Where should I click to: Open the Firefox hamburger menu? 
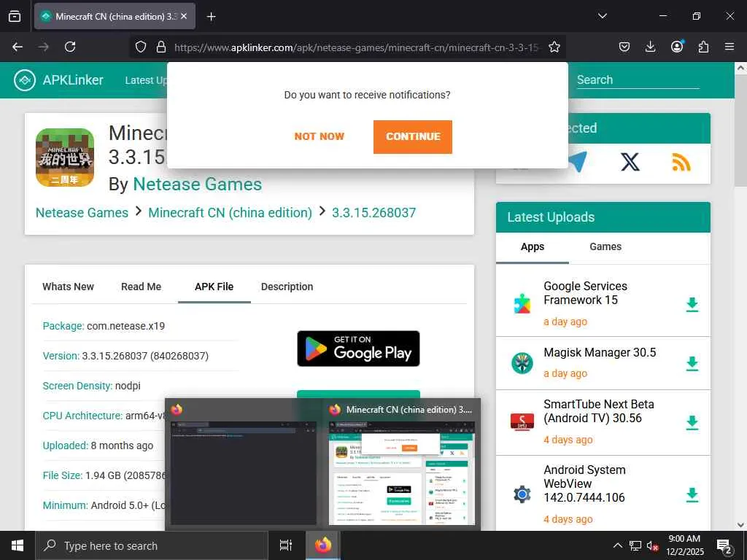pos(729,47)
